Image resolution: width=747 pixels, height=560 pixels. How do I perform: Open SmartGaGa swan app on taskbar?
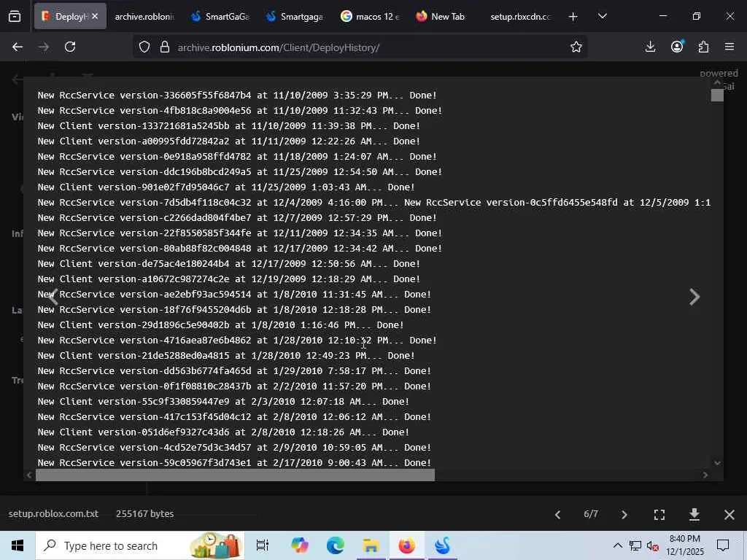442,545
